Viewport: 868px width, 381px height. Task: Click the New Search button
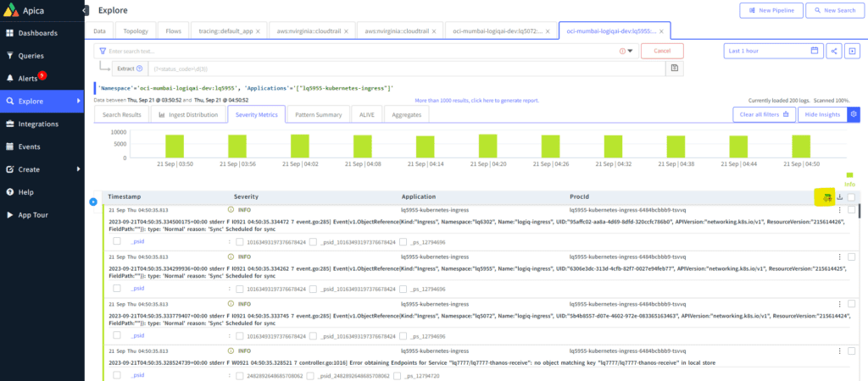(x=835, y=10)
